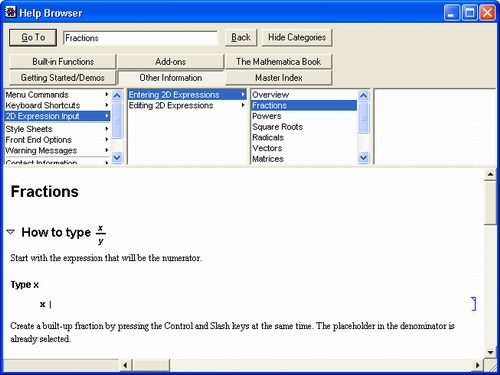Select Keyboard Shortcuts in first column
Image resolution: width=500 pixels, height=375 pixels.
[x=57, y=105]
